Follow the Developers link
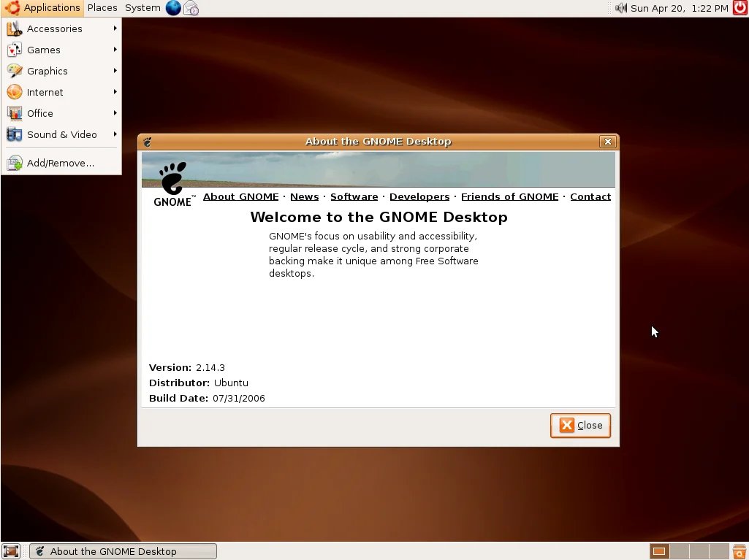 [419, 196]
